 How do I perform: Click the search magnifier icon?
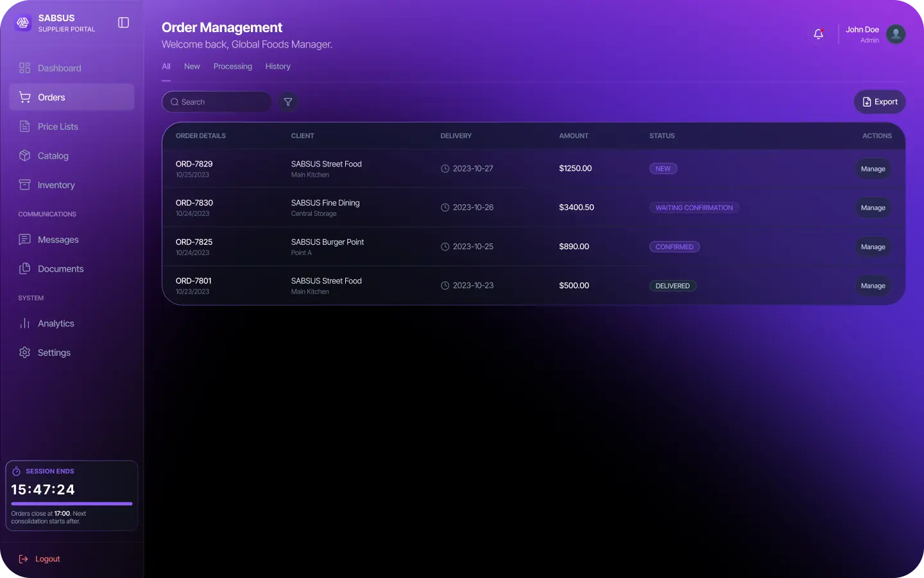point(175,102)
